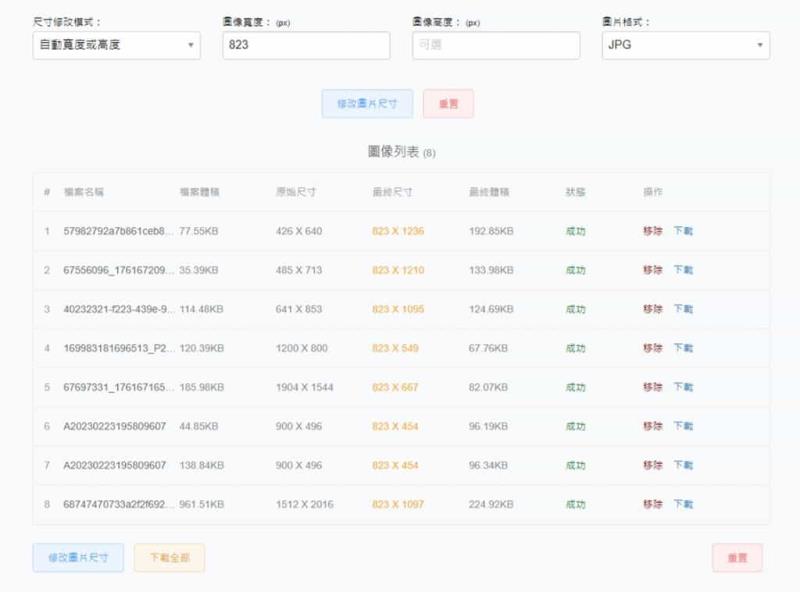Click the 圖像高度 input field
800x592 pixels.
point(496,45)
